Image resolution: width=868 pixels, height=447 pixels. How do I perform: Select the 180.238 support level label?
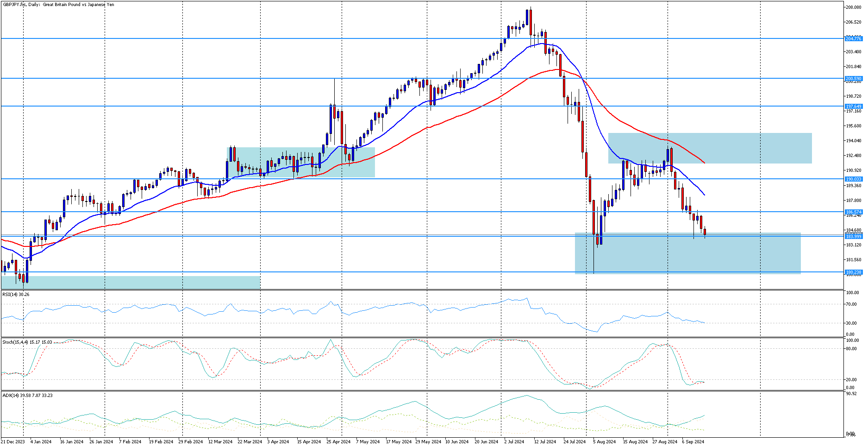point(854,272)
